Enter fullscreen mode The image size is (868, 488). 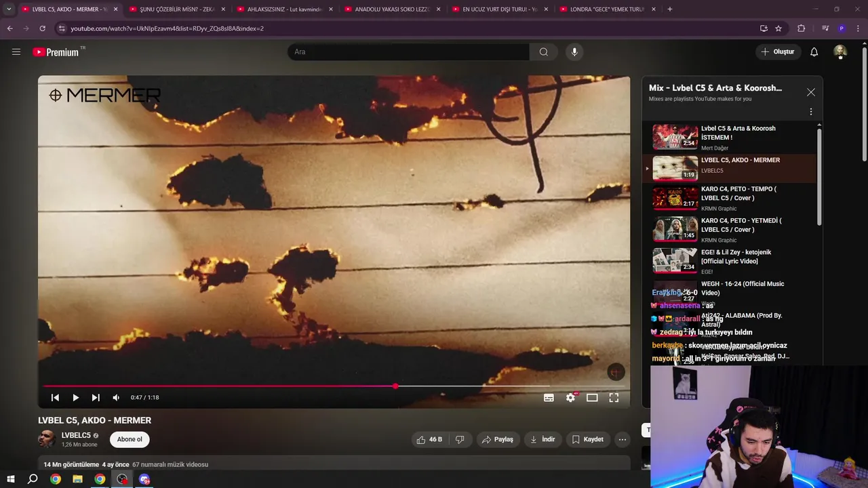click(x=614, y=398)
